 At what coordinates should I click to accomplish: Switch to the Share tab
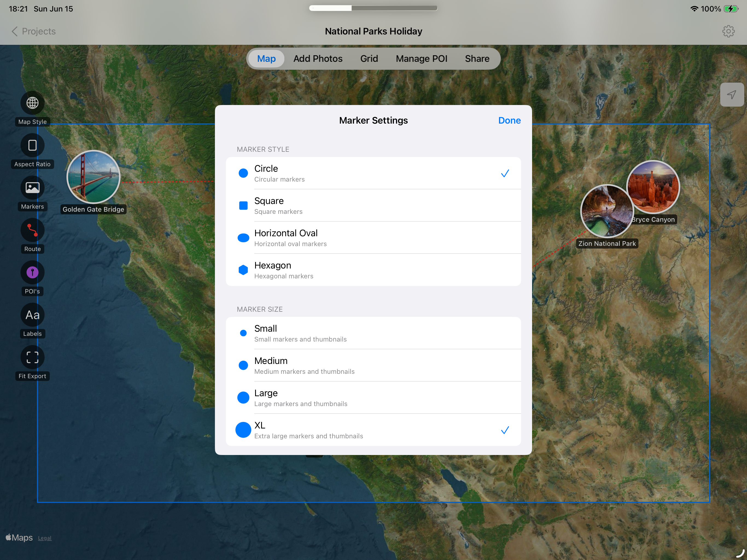(x=477, y=59)
